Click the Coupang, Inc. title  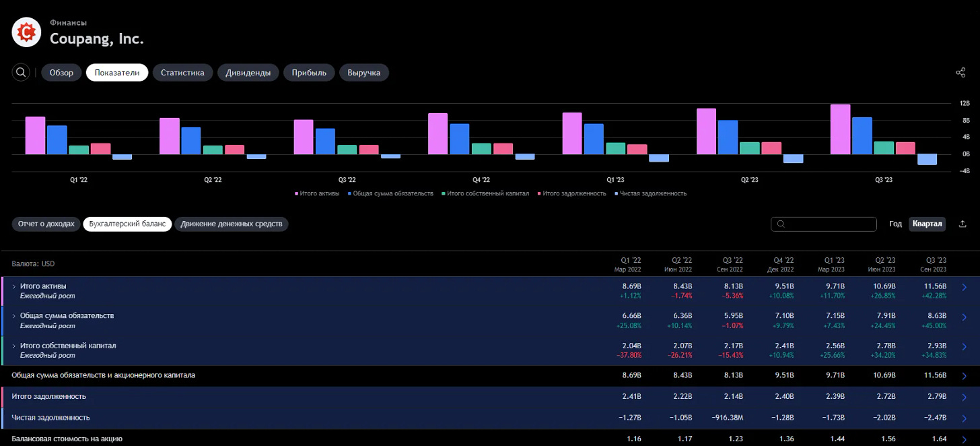click(97, 38)
